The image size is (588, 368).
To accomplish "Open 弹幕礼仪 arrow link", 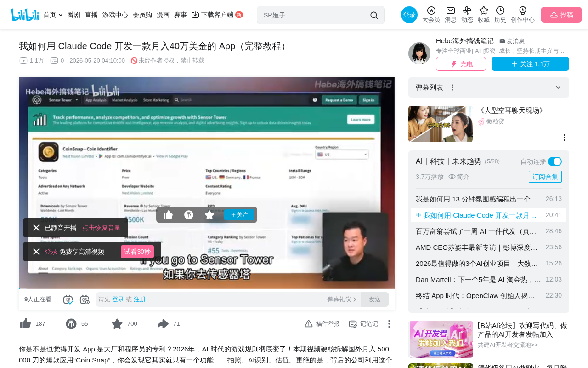I will (x=342, y=299).
